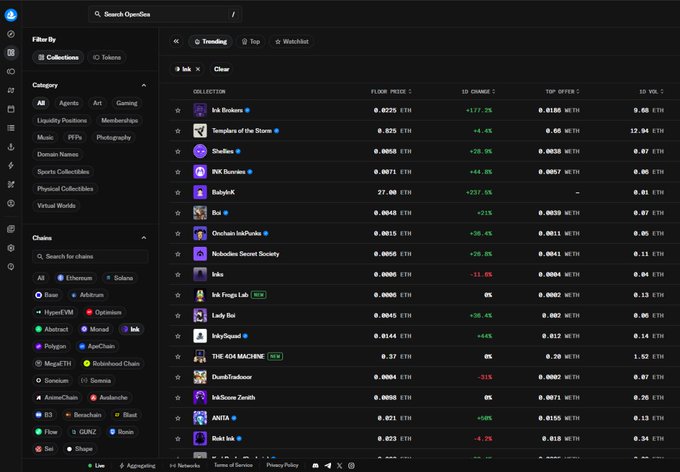Switch to the Top tab
This screenshot has height=472, width=680.
251,42
